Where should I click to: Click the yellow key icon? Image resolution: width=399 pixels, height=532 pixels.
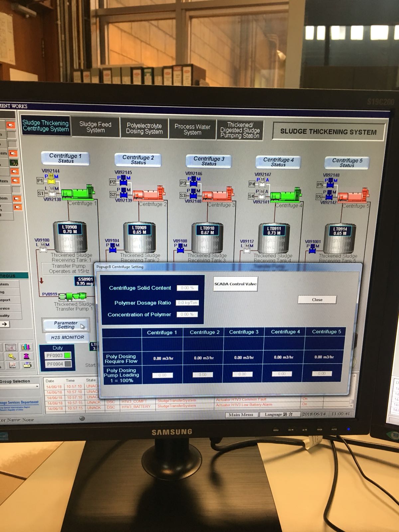tap(12, 356)
